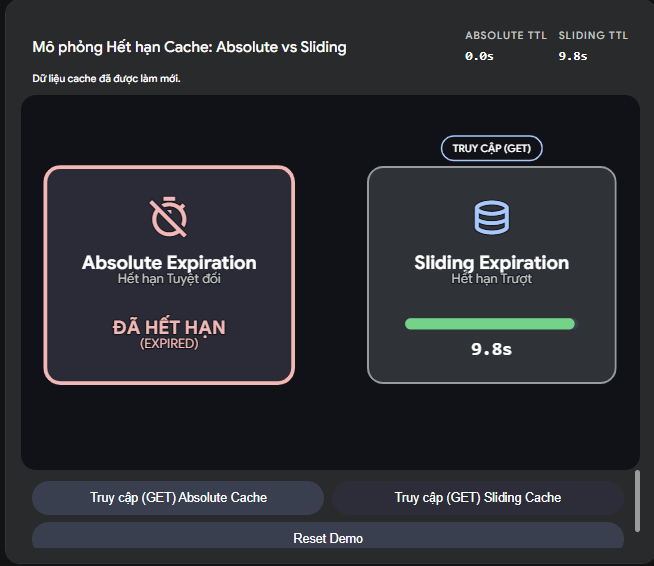Image resolution: width=654 pixels, height=566 pixels.
Task: Click the vertical scrollbar thumb
Action: point(637,501)
